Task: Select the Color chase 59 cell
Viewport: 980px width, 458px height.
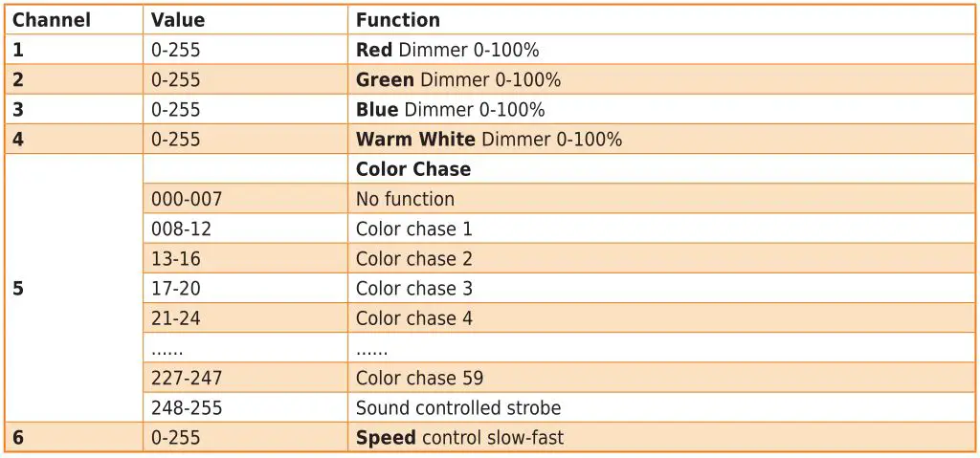Action: pyautogui.click(x=419, y=378)
